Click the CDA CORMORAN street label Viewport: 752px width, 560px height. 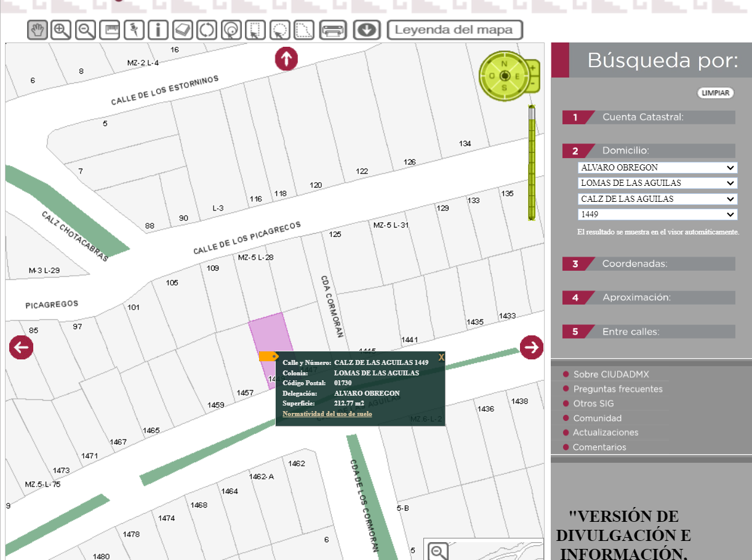pyautogui.click(x=332, y=306)
